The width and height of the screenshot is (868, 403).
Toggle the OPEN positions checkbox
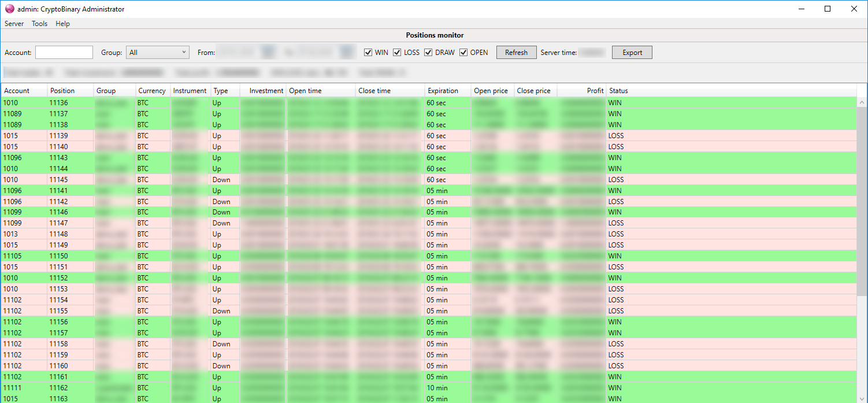tap(463, 53)
